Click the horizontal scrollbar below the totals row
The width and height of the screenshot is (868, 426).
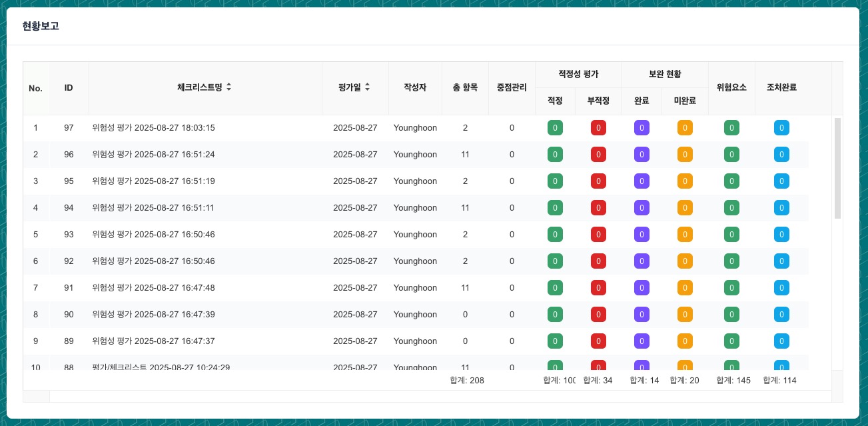click(x=440, y=396)
